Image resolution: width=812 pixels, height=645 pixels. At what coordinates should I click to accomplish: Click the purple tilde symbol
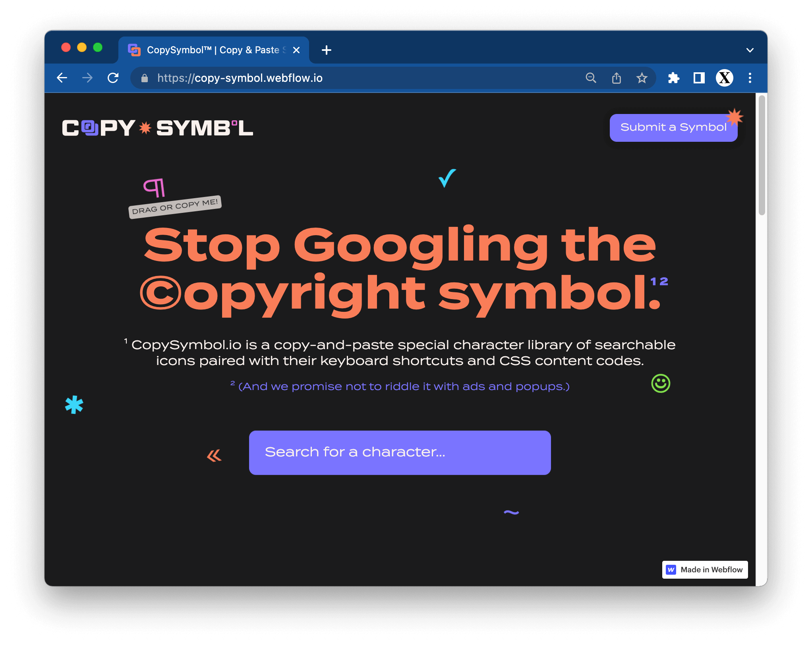(511, 512)
